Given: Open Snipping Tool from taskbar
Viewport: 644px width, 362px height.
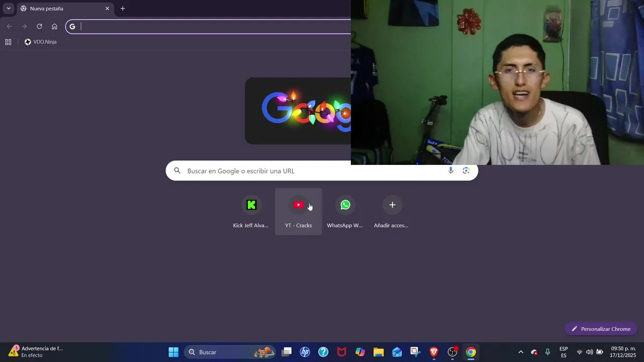Looking at the screenshot, I should tap(416, 352).
